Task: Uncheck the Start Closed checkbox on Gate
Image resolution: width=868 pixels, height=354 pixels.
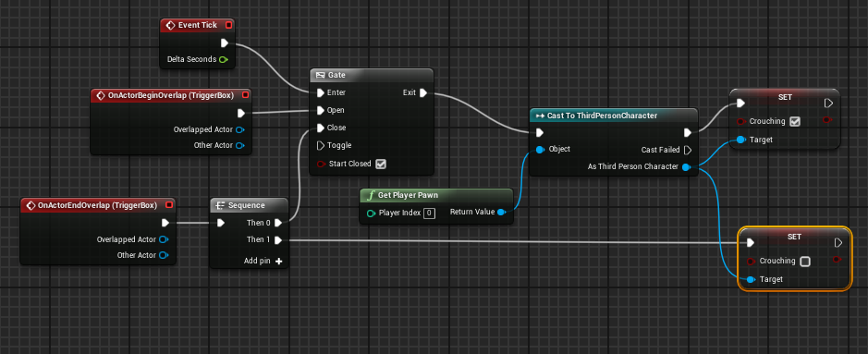Action: click(381, 164)
